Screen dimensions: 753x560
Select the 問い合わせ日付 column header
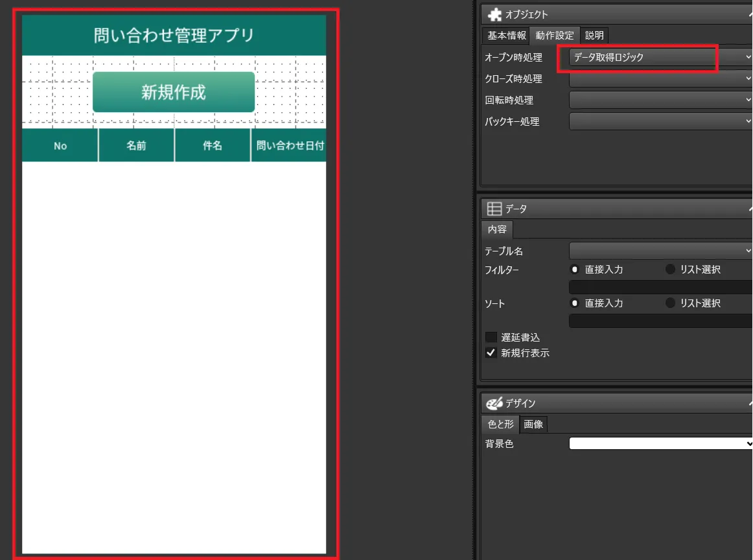tap(289, 146)
